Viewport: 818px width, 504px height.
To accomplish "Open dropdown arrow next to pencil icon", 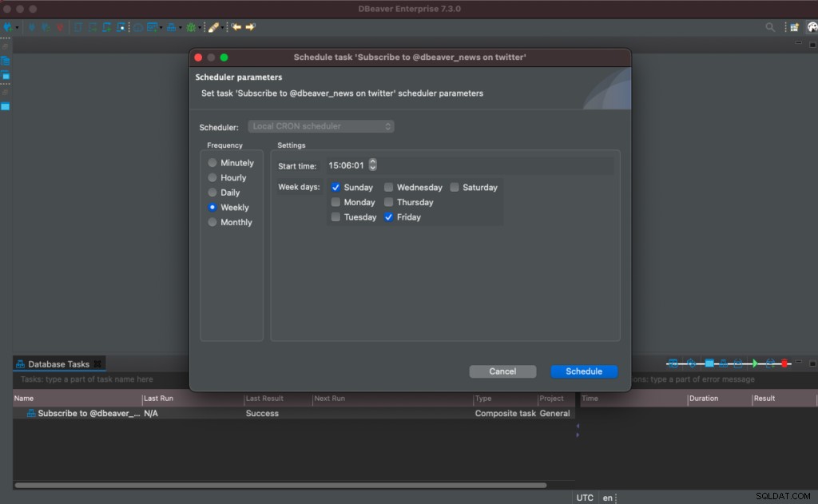I will (x=222, y=28).
